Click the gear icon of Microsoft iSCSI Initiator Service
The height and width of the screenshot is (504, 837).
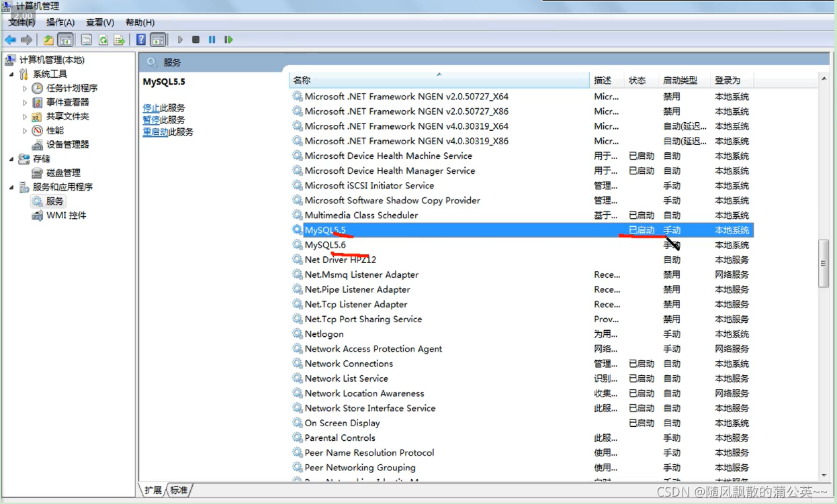tap(298, 185)
